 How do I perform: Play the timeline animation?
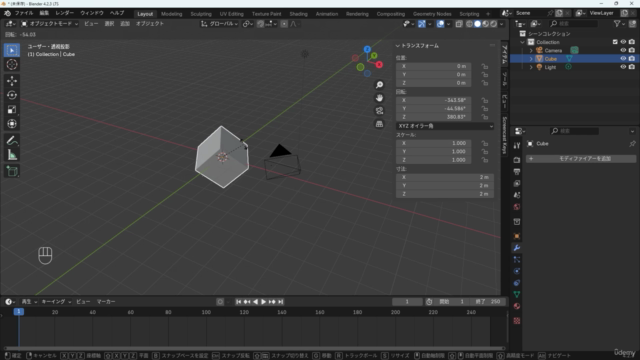263,302
